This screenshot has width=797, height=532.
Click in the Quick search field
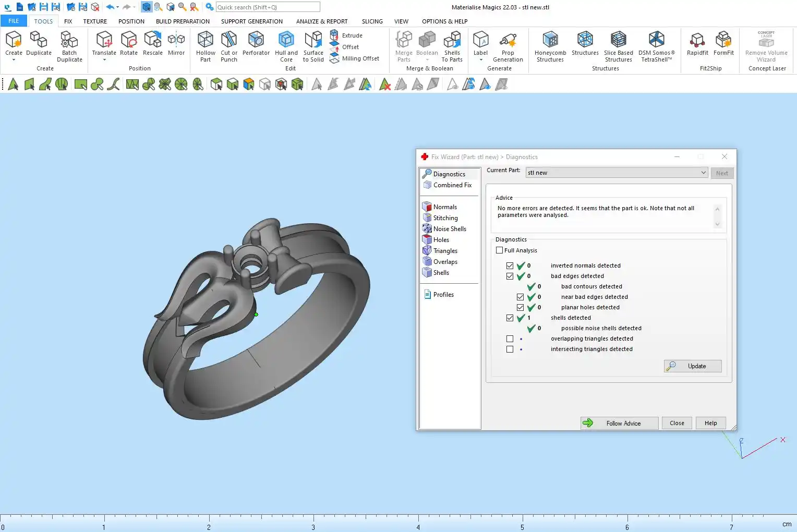coord(268,7)
